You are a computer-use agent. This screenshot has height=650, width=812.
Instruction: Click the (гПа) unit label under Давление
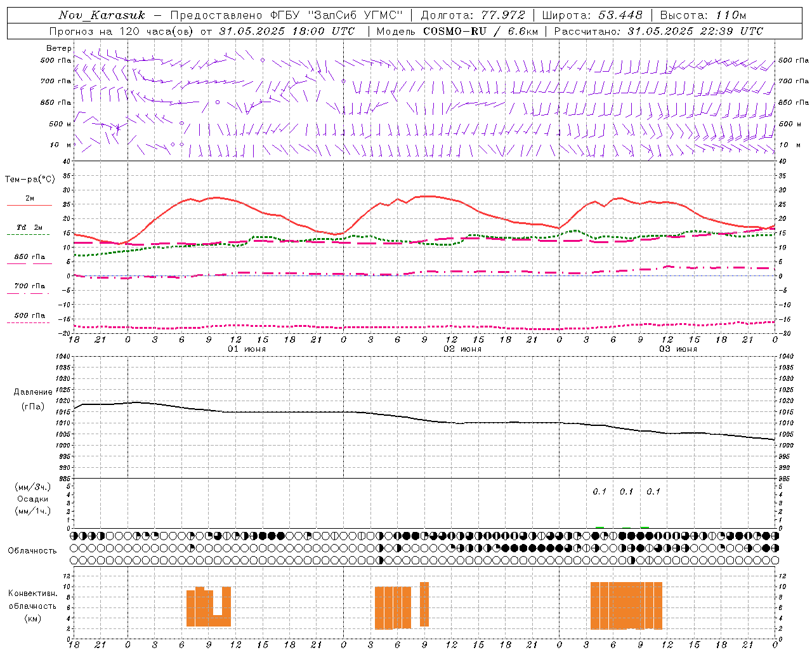point(33,406)
